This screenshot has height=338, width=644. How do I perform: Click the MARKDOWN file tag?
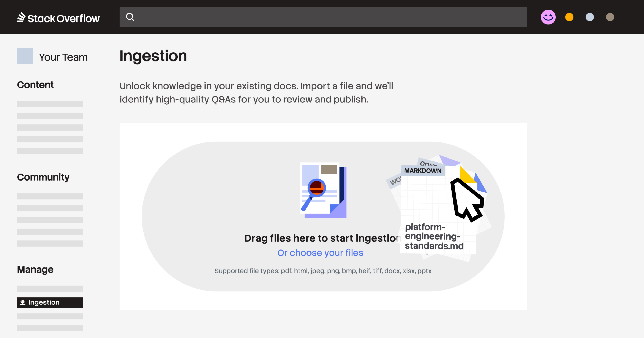coord(423,171)
